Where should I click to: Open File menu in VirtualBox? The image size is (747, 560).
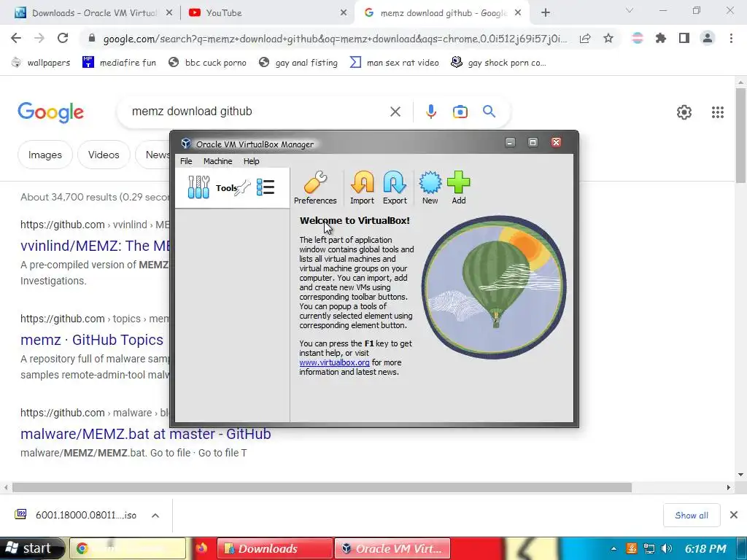186,161
